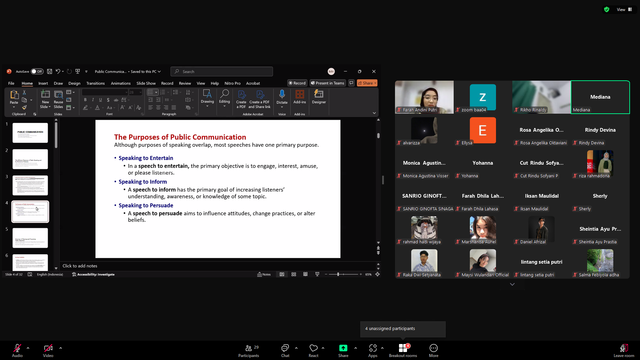
Task: Click Create a PDF in Adobe Acrobat group
Action: click(x=241, y=99)
